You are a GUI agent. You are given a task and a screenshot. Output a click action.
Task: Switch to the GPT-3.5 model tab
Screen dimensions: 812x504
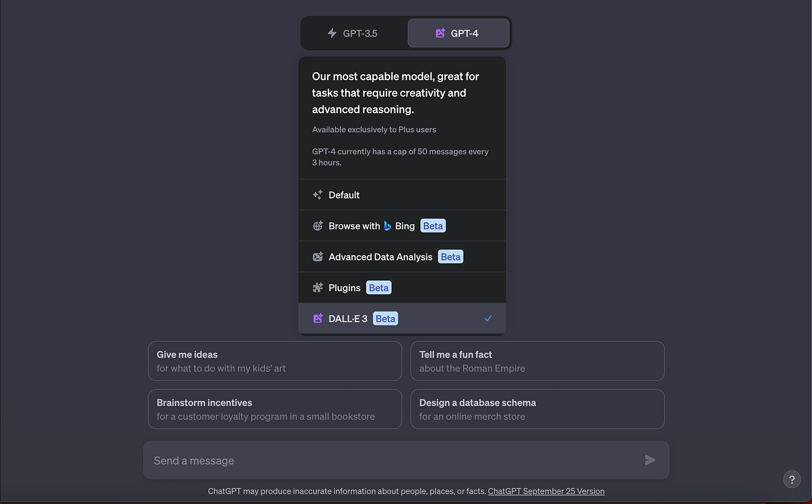(x=353, y=33)
